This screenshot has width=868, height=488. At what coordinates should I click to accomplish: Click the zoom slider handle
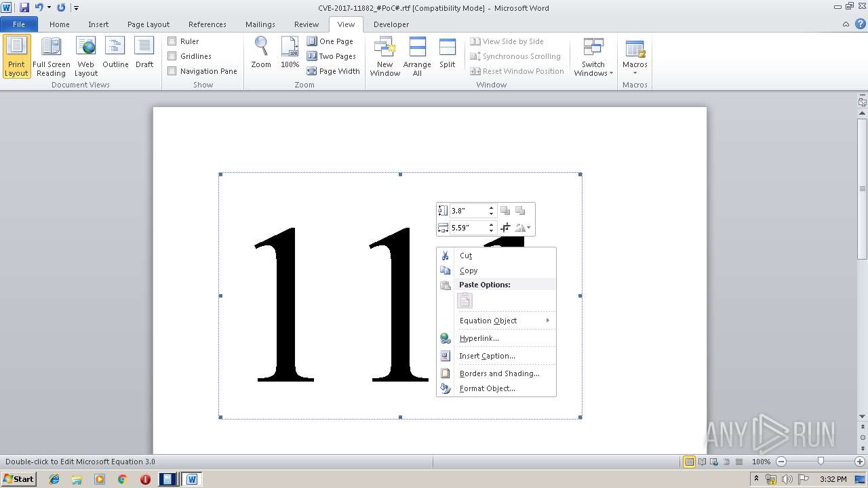point(821,462)
